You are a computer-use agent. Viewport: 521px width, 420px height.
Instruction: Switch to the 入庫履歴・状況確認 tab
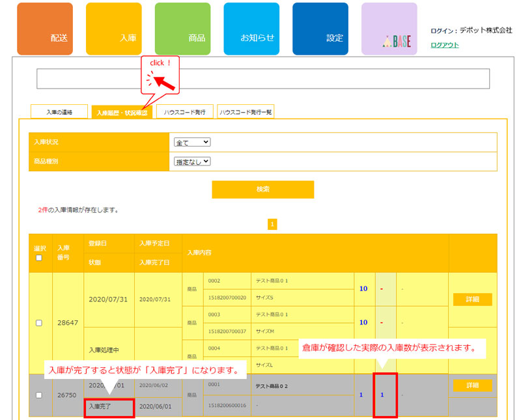click(x=121, y=113)
